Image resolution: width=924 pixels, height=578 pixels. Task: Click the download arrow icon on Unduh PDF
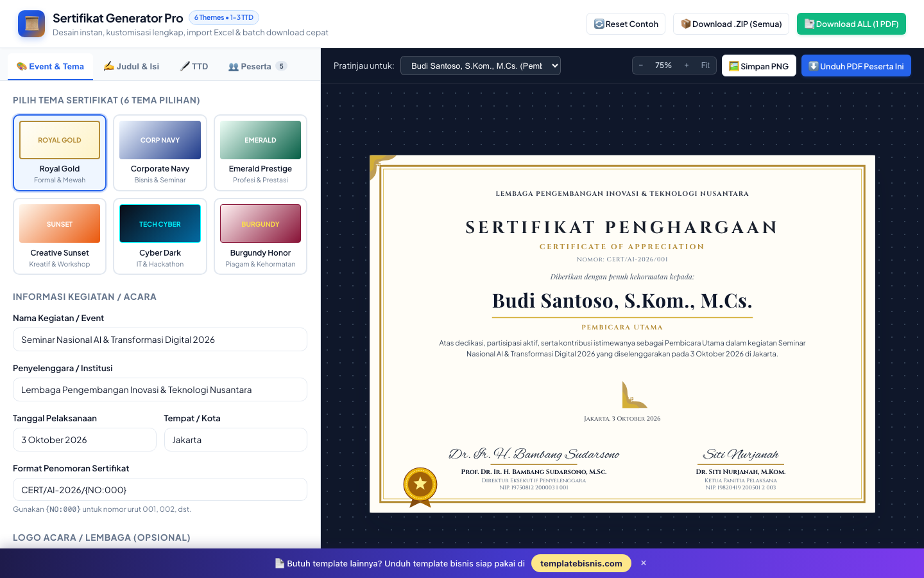click(814, 66)
